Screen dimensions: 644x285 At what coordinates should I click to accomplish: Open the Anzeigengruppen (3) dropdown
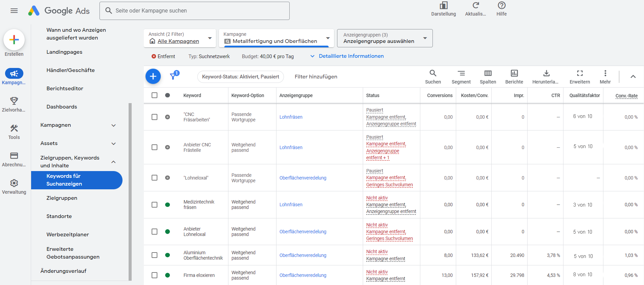coord(385,38)
